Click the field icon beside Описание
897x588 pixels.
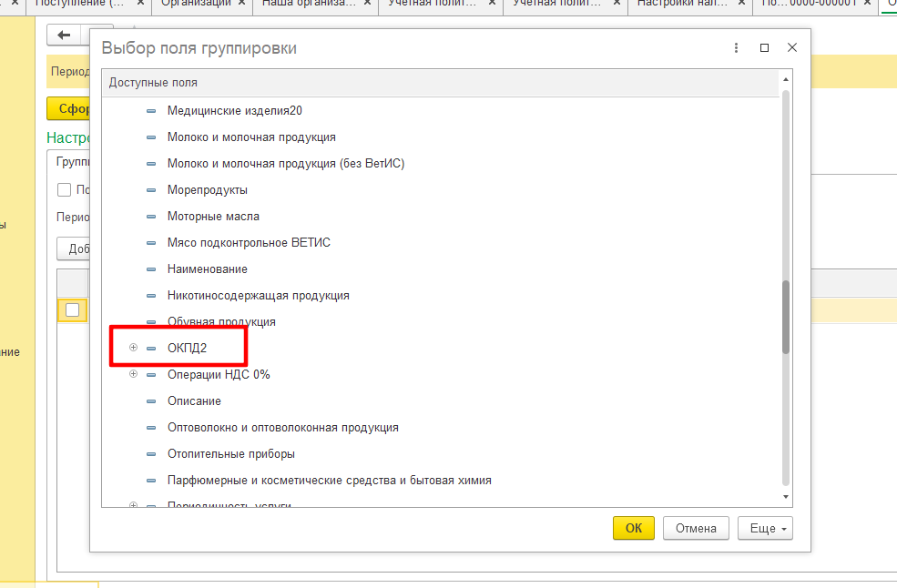pyautogui.click(x=151, y=401)
